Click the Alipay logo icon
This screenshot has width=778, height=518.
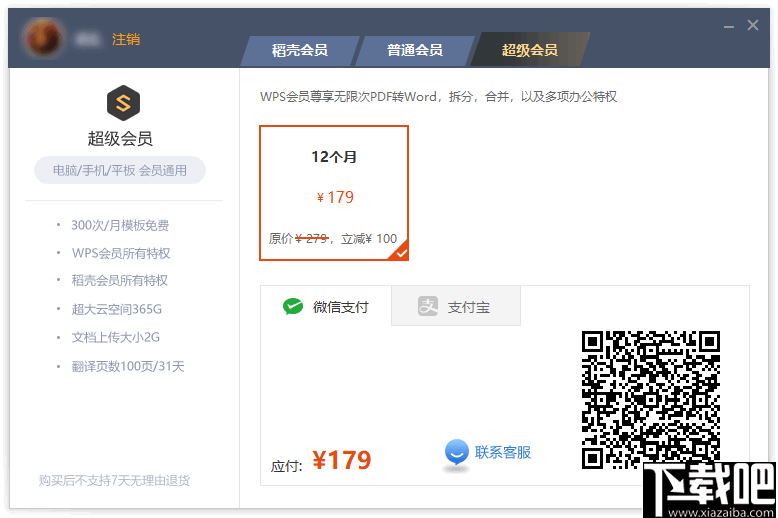[428, 306]
